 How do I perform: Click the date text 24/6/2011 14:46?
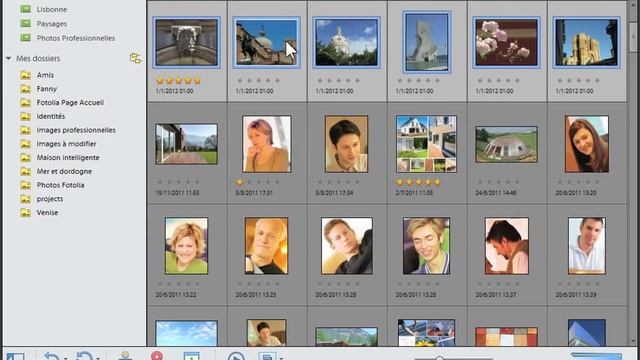click(495, 193)
